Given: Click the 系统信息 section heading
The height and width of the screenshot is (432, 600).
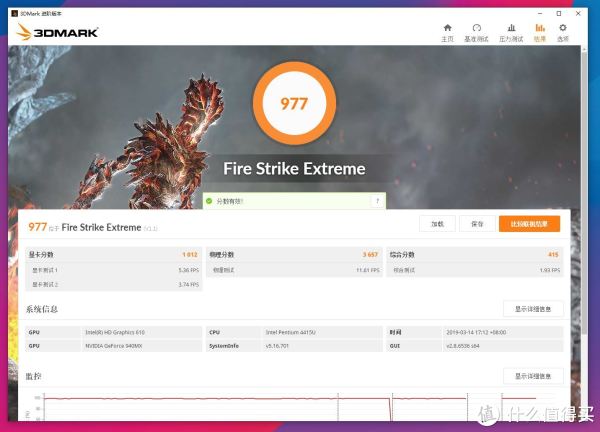Looking at the screenshot, I should pyautogui.click(x=42, y=309).
